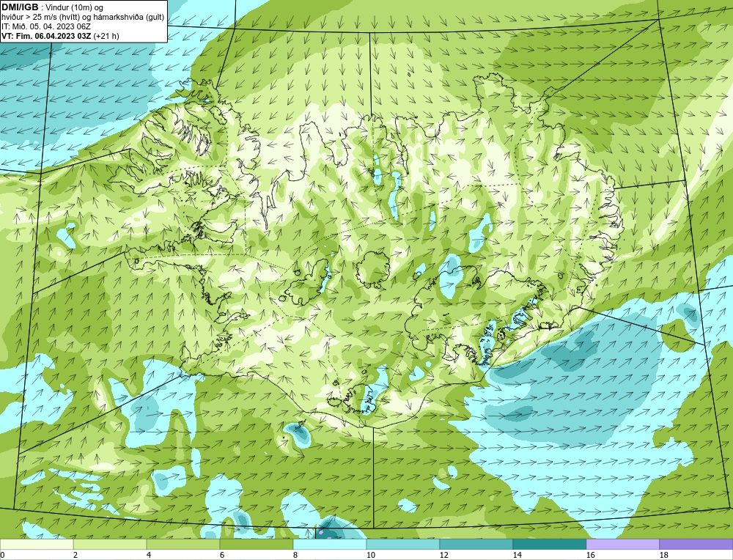Click the legend scale label '2'
The image size is (733, 560).
pos(75,555)
